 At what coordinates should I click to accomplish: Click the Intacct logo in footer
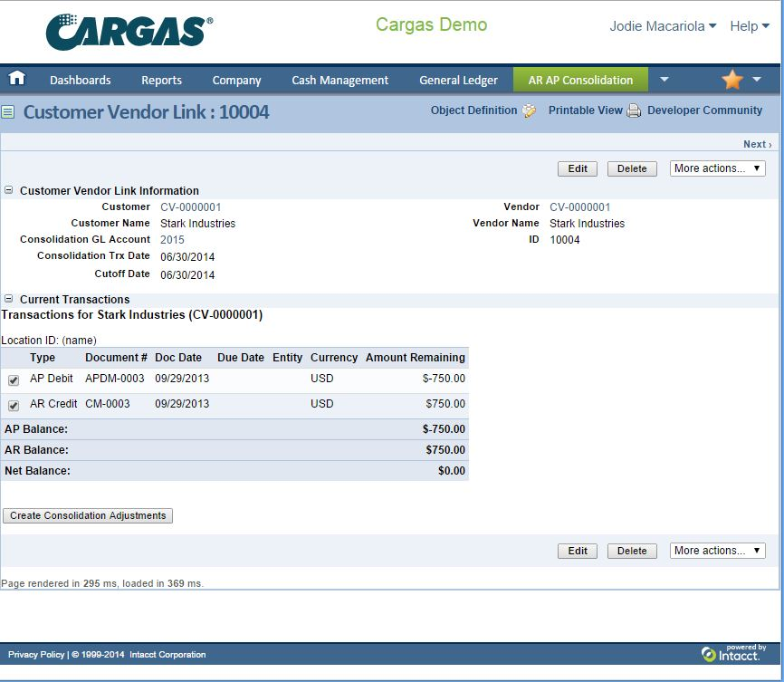tap(731, 653)
